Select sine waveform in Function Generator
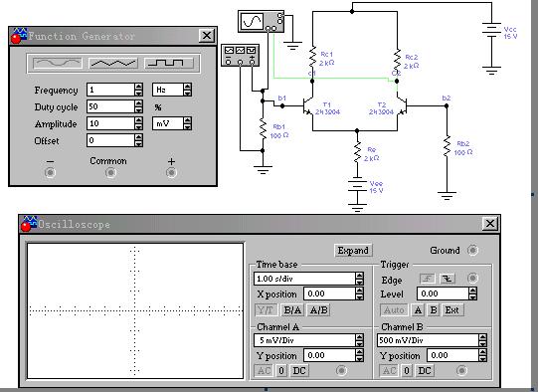 (58, 63)
